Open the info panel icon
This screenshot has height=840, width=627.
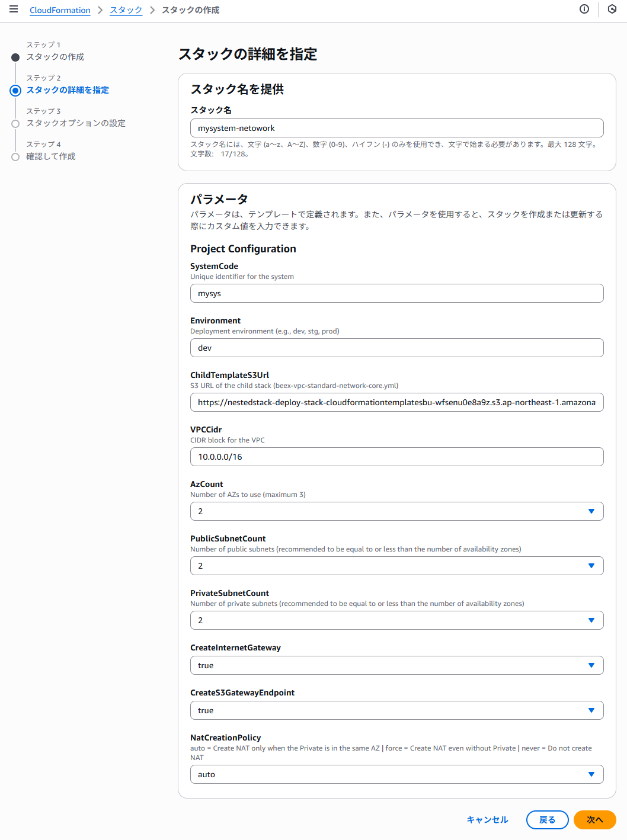(x=584, y=9)
